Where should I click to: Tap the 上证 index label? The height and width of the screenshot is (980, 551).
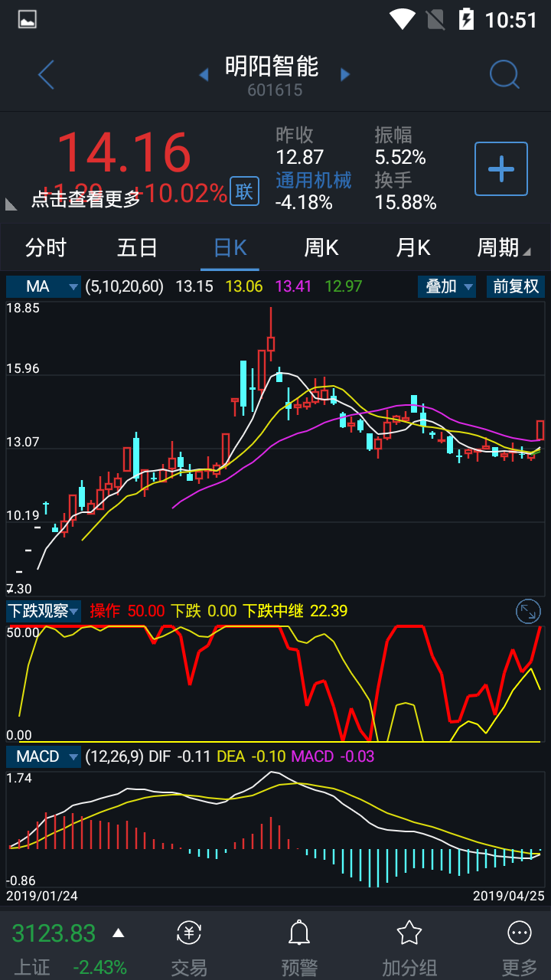click(32, 967)
